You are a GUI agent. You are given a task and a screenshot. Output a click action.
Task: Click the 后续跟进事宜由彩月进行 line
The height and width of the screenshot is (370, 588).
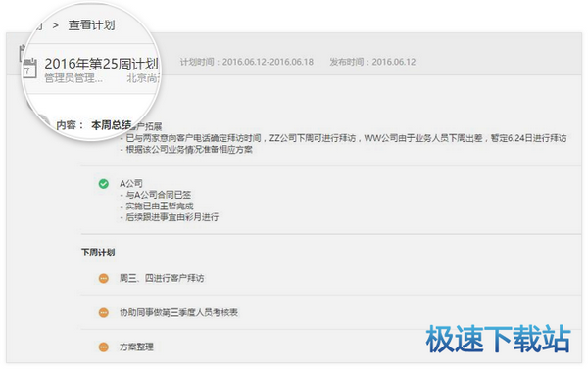click(170, 217)
